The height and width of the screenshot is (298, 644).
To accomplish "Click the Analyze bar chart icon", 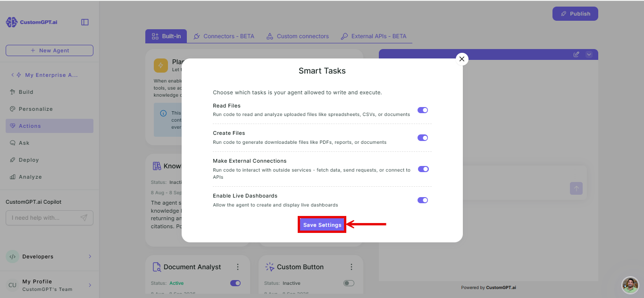I will pyautogui.click(x=13, y=177).
